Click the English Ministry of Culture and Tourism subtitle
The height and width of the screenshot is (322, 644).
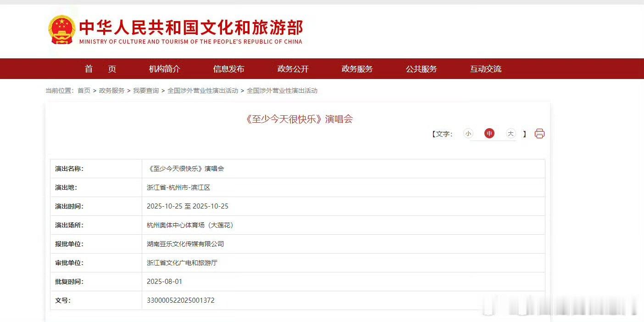[x=191, y=41]
